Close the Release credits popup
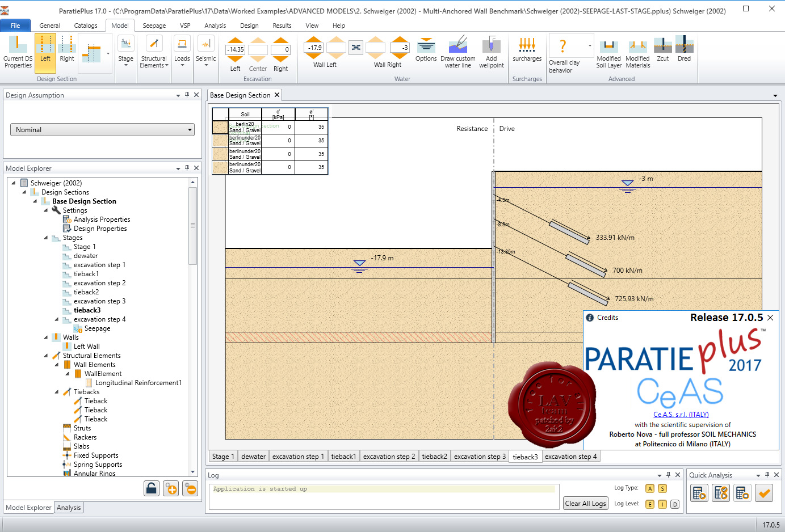 tap(770, 318)
